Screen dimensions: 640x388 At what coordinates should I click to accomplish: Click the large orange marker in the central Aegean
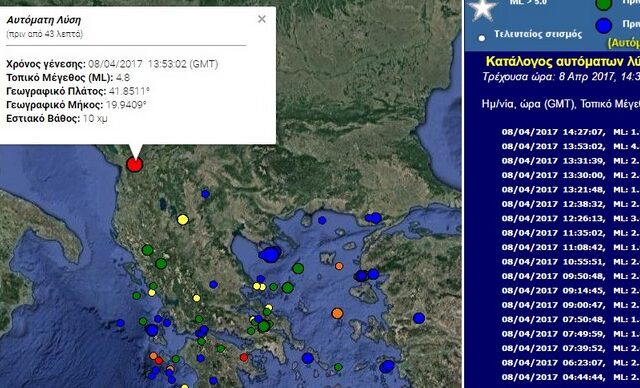tap(337, 313)
